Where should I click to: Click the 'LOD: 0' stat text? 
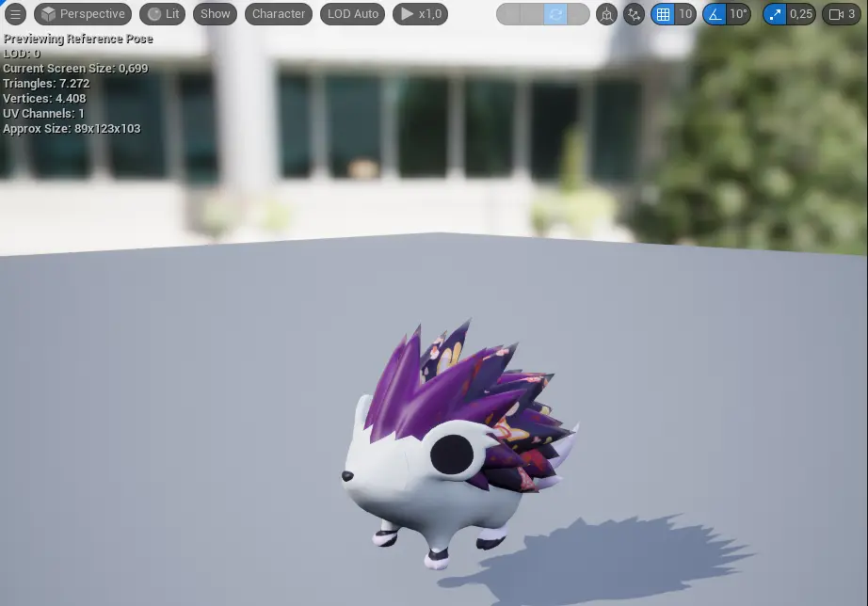click(x=22, y=54)
